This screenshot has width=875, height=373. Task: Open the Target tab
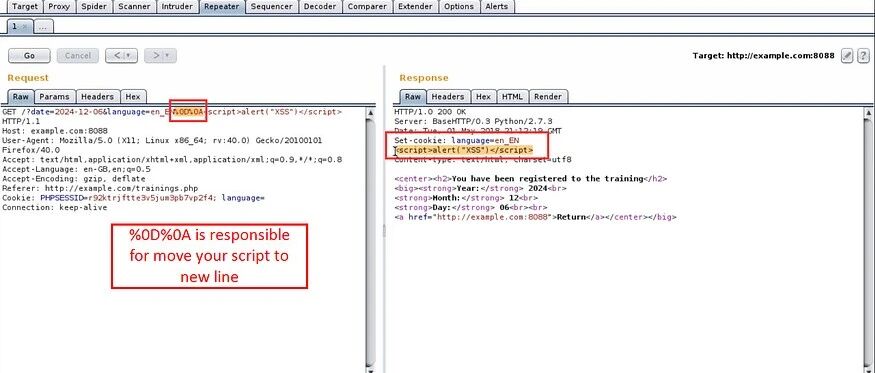coord(25,7)
